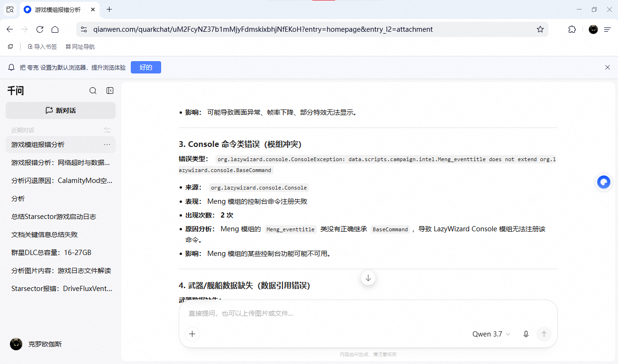Dismiss the default browser notification bar
This screenshot has height=364, width=618.
tap(608, 67)
